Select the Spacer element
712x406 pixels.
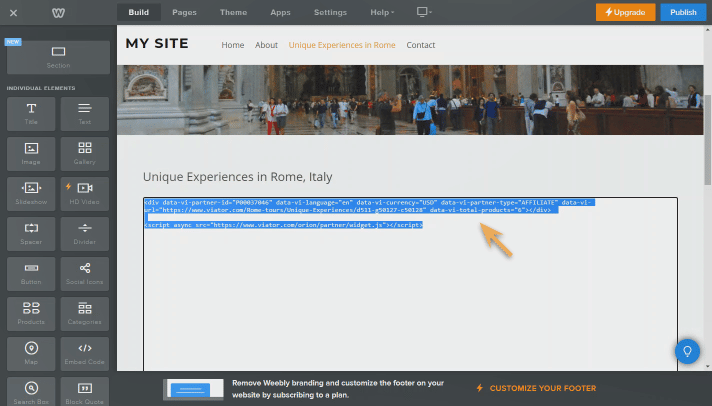[31, 233]
